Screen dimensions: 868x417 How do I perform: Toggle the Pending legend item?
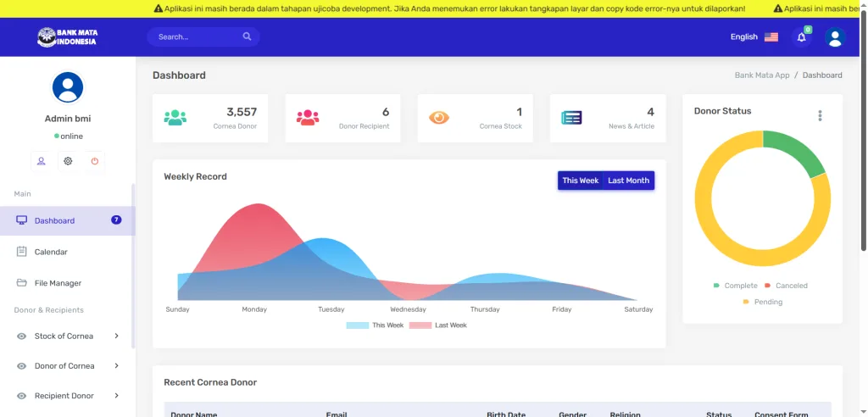(763, 302)
